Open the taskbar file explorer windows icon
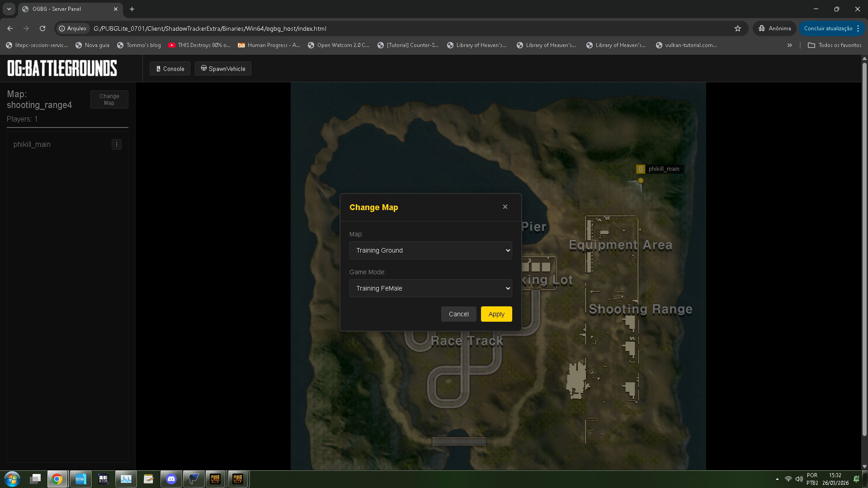This screenshot has height=488, width=868. tap(35, 479)
